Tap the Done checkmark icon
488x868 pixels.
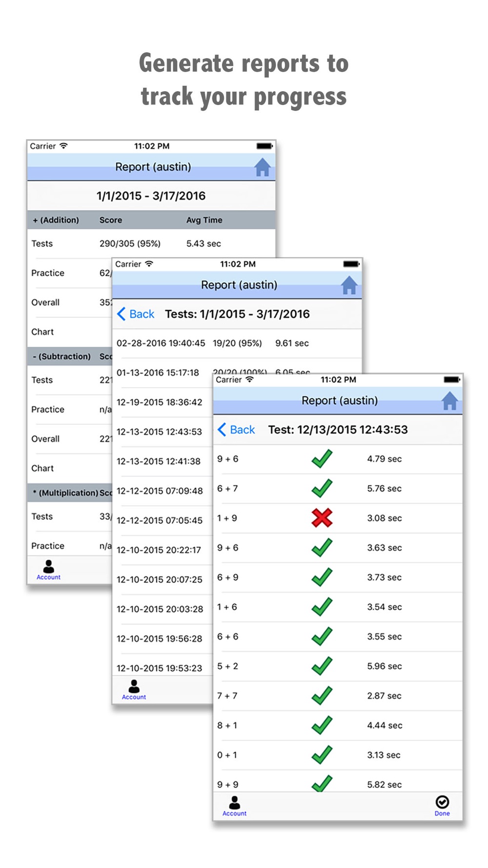coord(442,806)
